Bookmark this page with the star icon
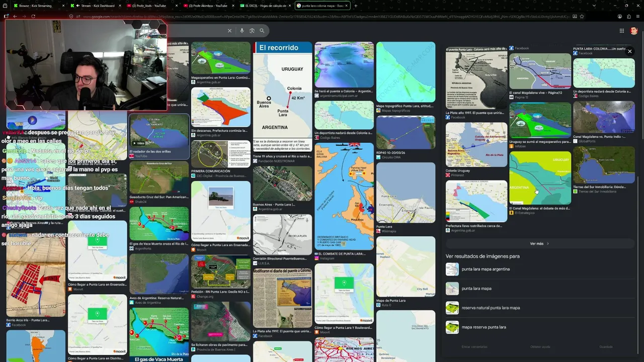Screen dimensions: 644x362 582,16
